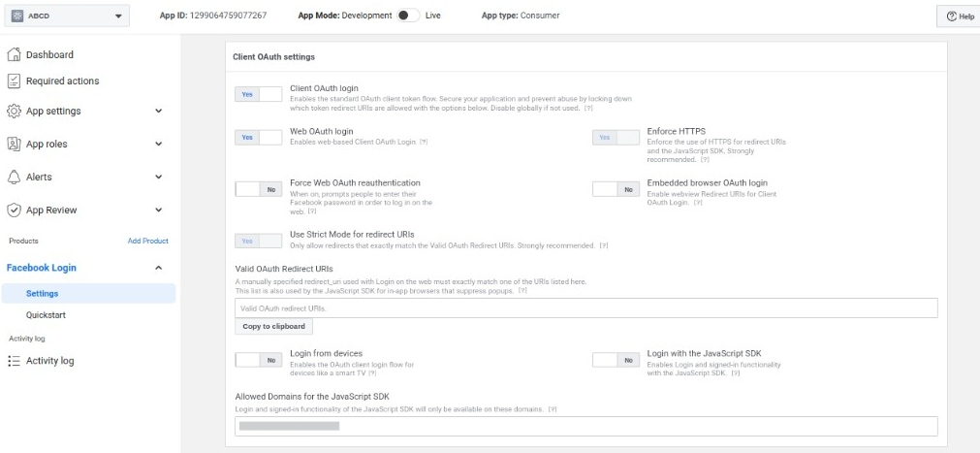Collapse the Facebook Login section

pyautogui.click(x=159, y=268)
